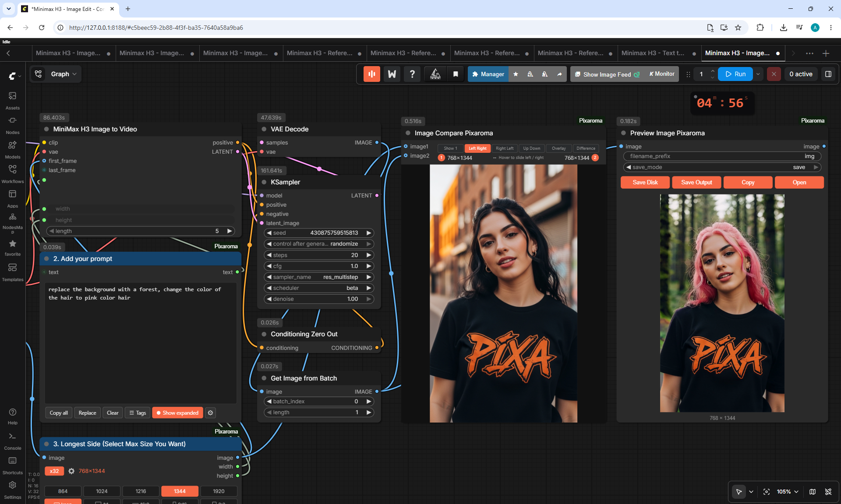Collapse Preview Image Pixaroma node title dot
The width and height of the screenshot is (841, 504).
pos(623,133)
